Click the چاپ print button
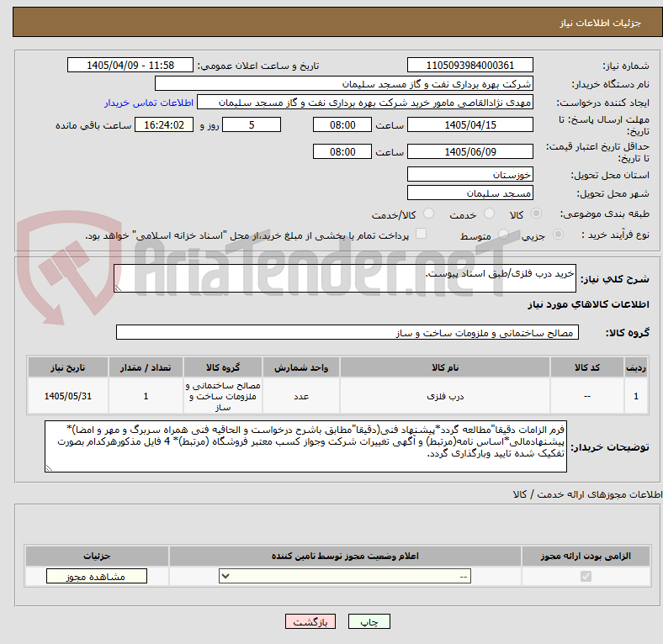The image size is (663, 644). [369, 621]
